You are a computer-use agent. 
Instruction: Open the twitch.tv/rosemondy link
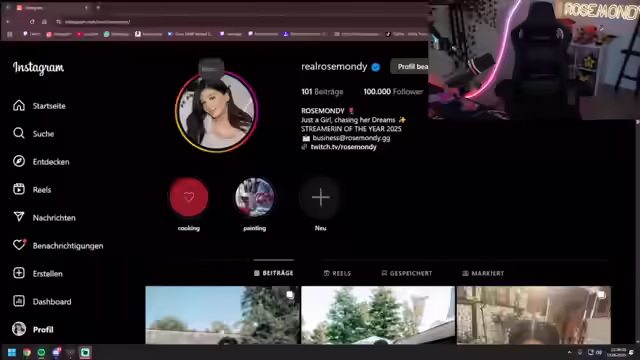(343, 147)
